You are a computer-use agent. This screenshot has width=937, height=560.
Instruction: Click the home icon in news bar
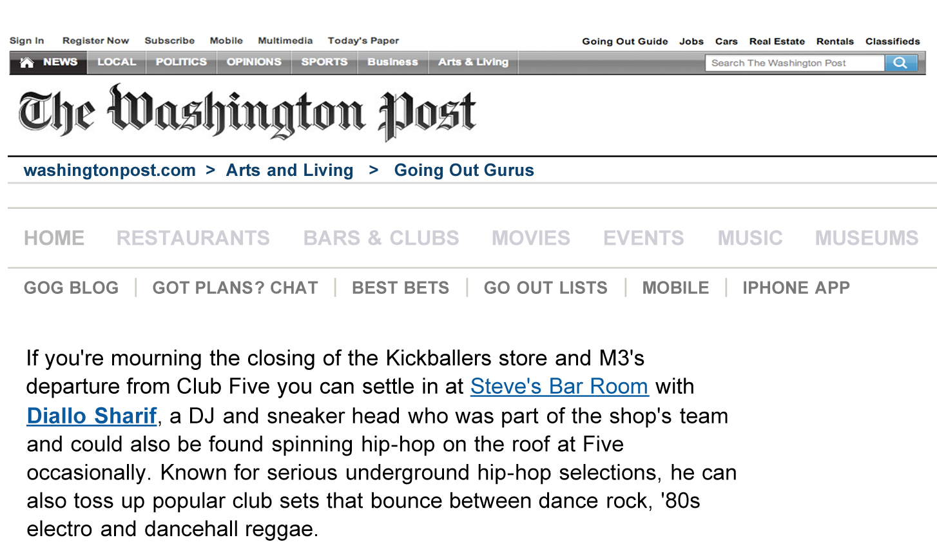point(27,63)
